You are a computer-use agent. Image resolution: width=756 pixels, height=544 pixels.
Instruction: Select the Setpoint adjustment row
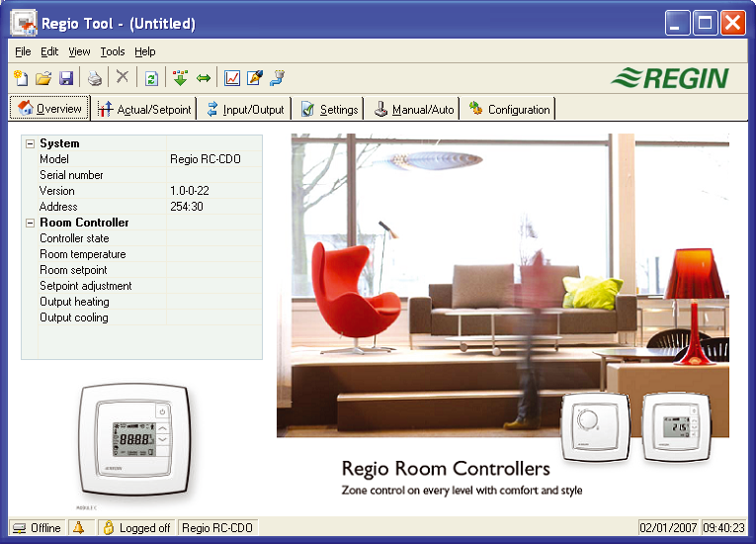[150, 286]
